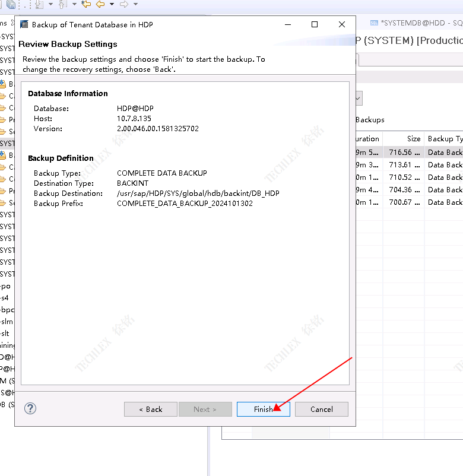Click the yellow Back navigation arrow
The image size is (463, 476).
coord(99,4)
